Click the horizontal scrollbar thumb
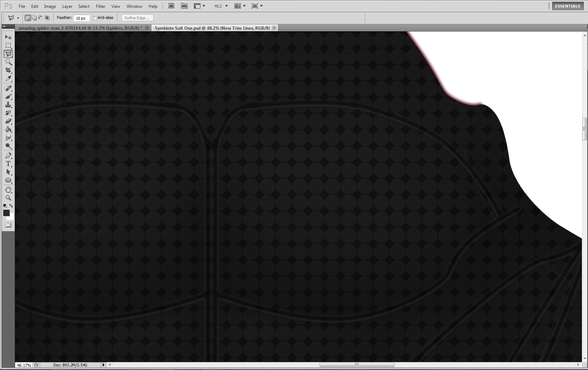Viewport: 588px width, 370px height. pos(357,365)
